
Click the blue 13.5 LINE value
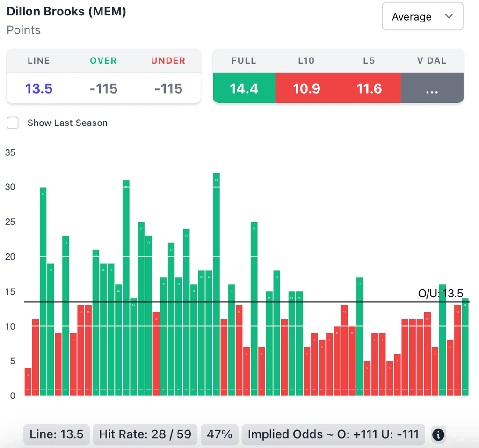39,88
